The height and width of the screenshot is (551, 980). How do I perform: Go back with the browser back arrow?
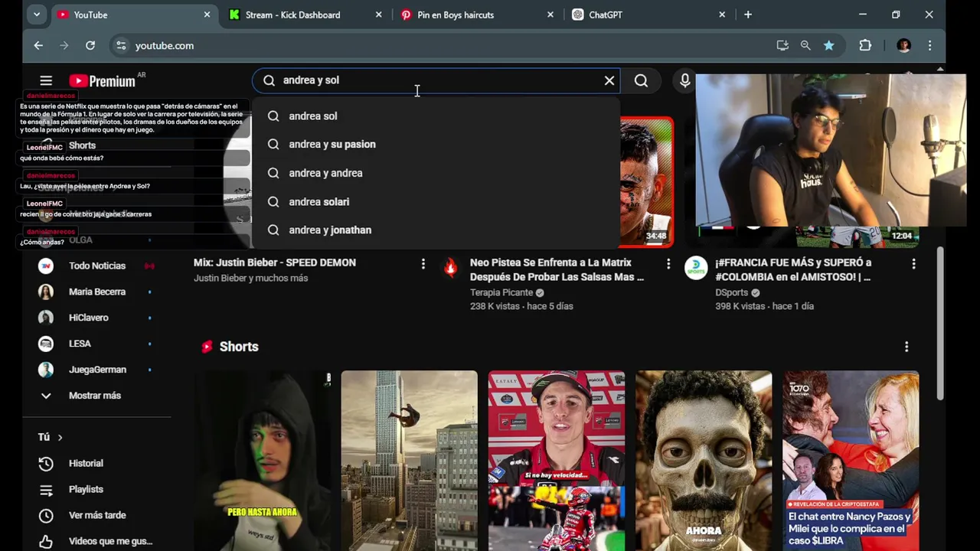pyautogui.click(x=38, y=45)
